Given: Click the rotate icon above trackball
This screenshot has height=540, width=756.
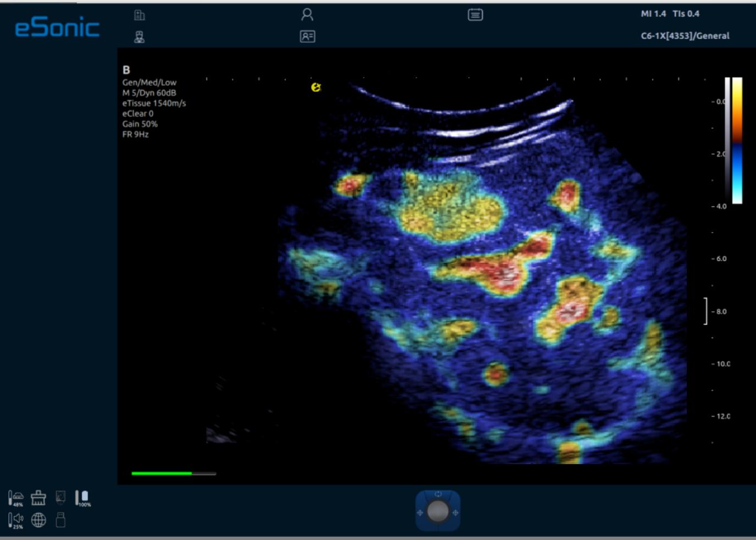Looking at the screenshot, I should [438, 494].
